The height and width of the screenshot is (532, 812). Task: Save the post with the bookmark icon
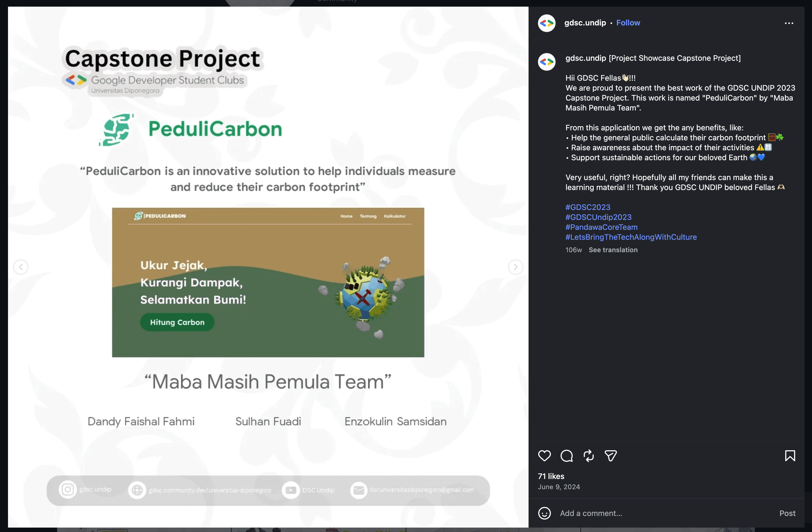point(790,455)
